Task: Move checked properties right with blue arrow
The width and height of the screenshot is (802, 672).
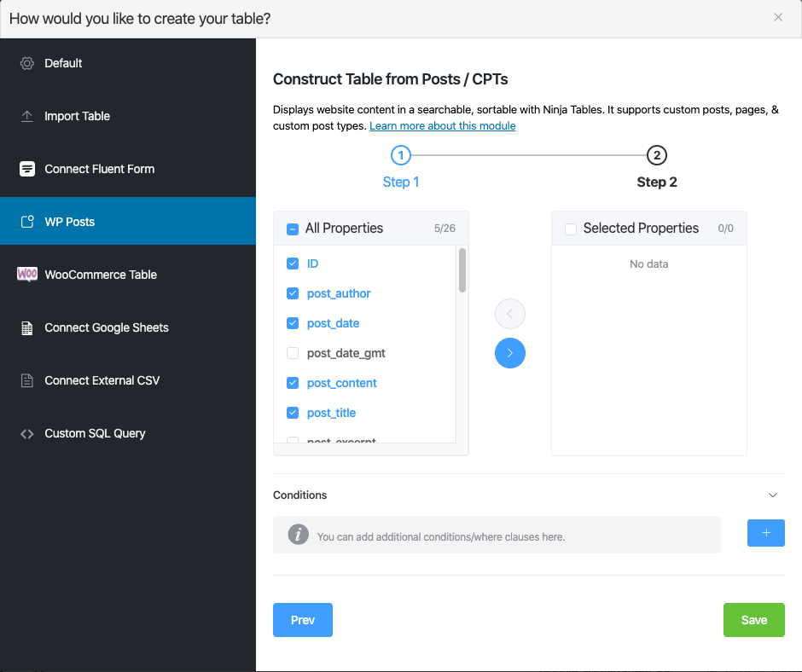Action: pos(510,353)
